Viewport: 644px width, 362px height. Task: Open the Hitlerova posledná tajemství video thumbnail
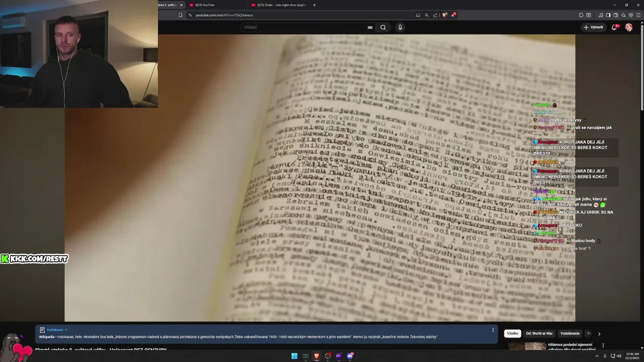pos(527,346)
